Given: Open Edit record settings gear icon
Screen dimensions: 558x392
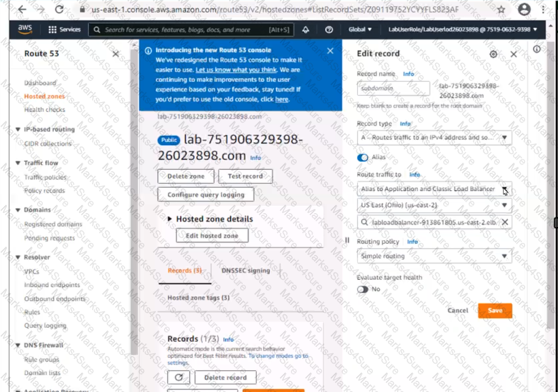Looking at the screenshot, I should click(493, 54).
